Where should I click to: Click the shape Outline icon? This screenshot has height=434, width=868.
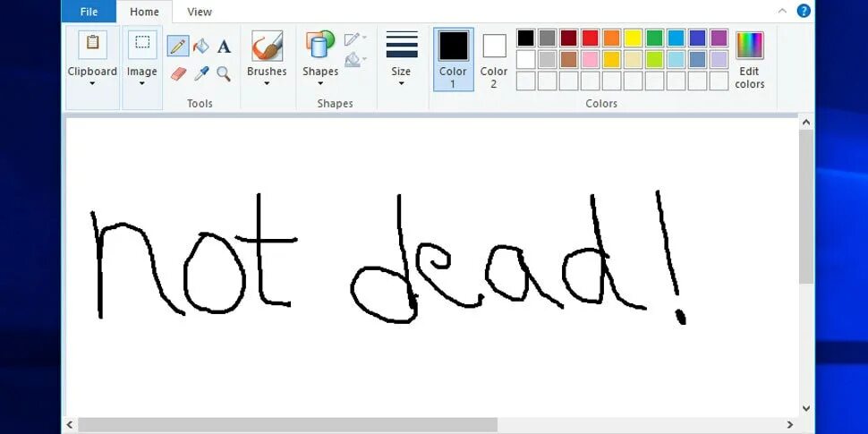(x=352, y=39)
